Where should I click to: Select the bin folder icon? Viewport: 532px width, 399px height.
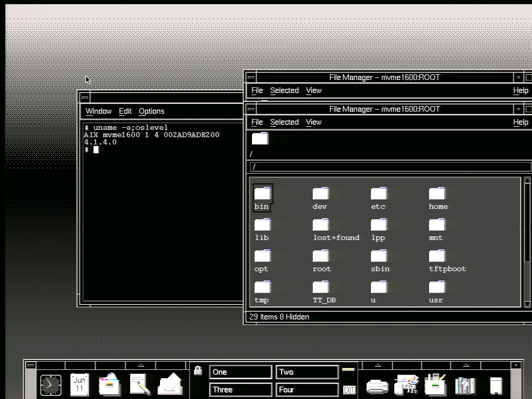(262, 193)
